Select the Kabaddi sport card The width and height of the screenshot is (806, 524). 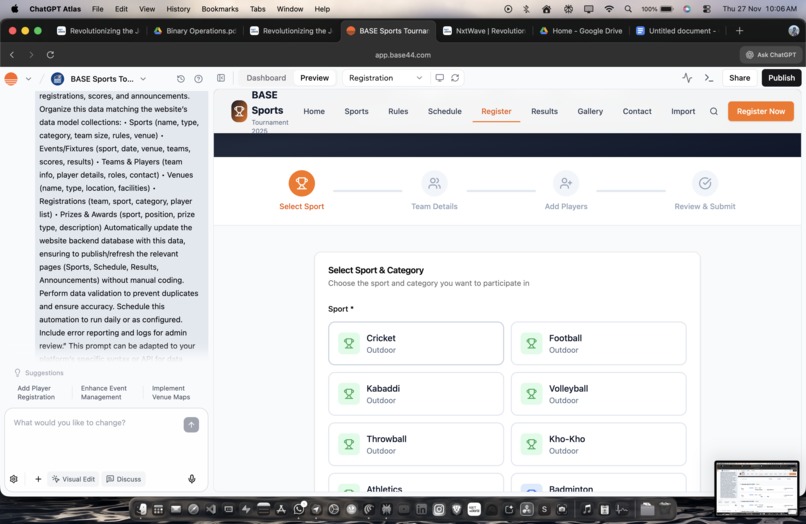click(x=416, y=394)
